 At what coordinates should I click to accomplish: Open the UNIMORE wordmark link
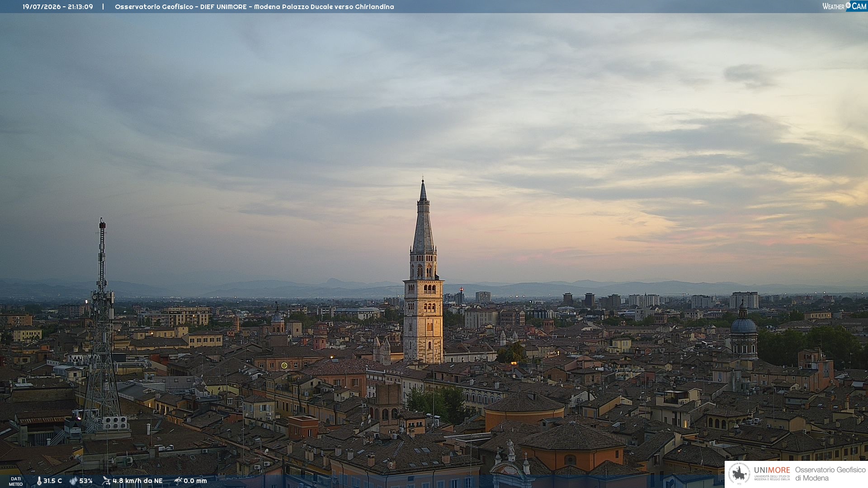[772, 470]
